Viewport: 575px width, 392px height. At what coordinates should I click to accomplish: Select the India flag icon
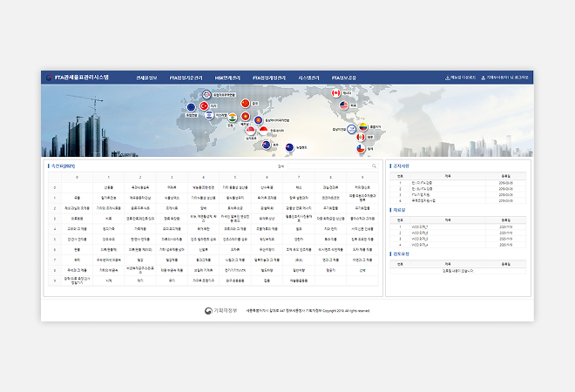233,117
